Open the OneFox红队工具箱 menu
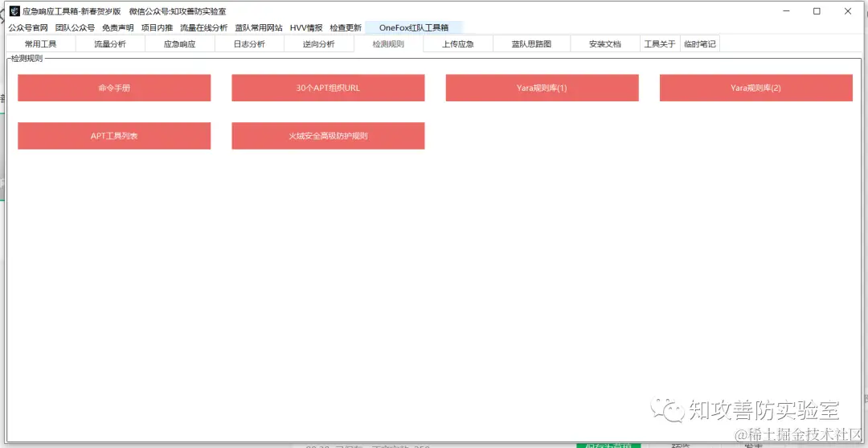Screen dimensions: 868x448 (x=414, y=27)
